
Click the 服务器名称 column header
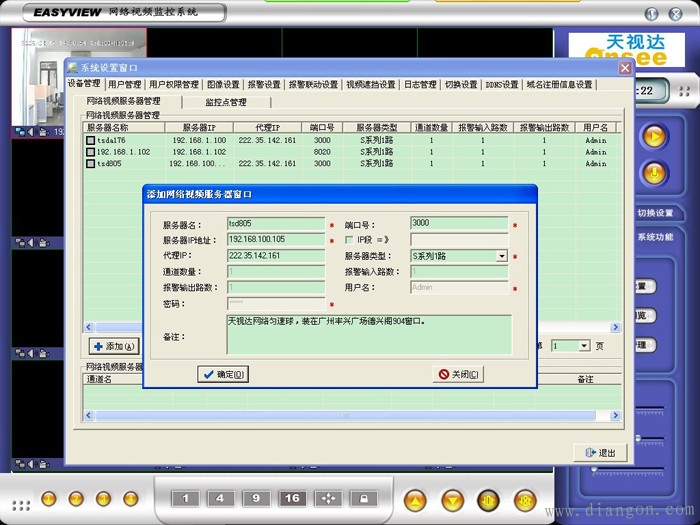tap(124, 127)
